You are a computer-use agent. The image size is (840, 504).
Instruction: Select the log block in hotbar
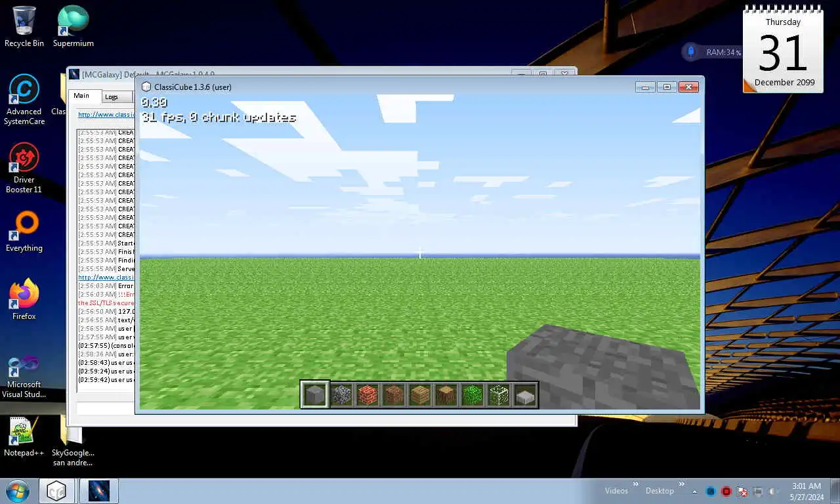pos(446,395)
